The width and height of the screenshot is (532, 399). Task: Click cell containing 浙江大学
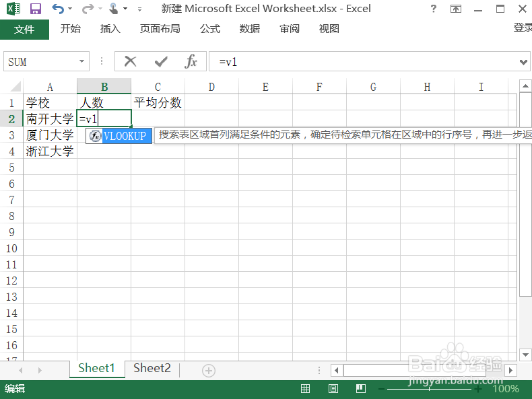coord(51,151)
